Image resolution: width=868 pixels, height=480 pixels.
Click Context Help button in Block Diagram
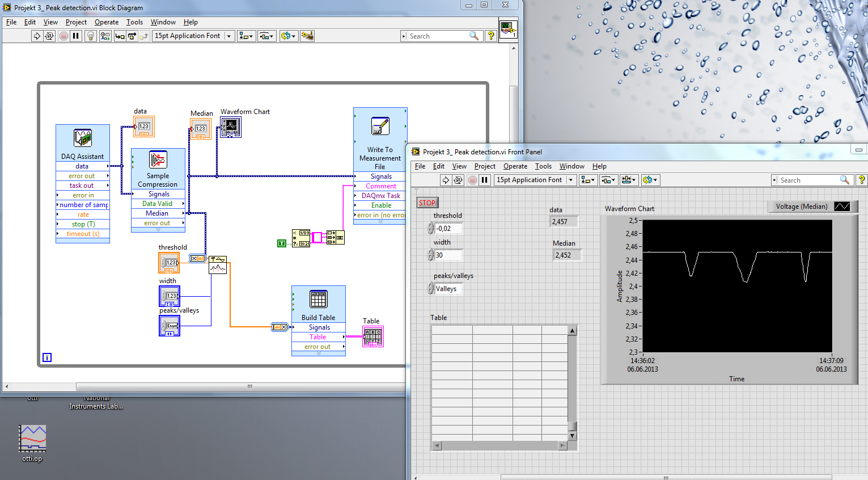(x=491, y=36)
